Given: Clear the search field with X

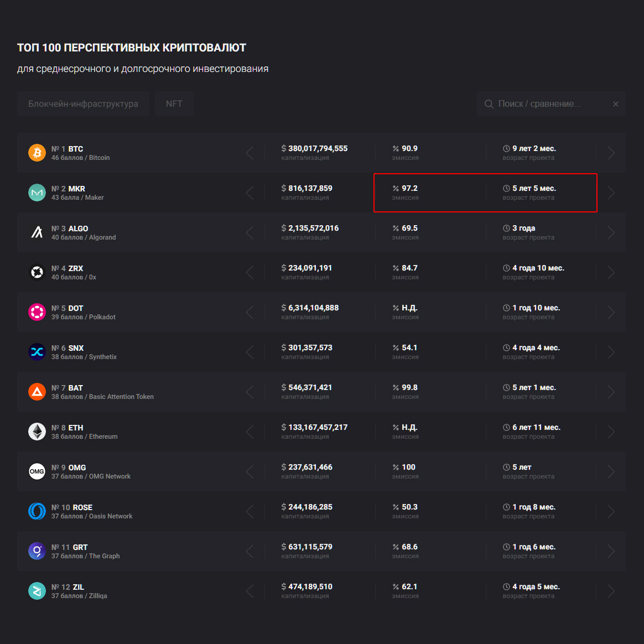Looking at the screenshot, I should click(615, 104).
